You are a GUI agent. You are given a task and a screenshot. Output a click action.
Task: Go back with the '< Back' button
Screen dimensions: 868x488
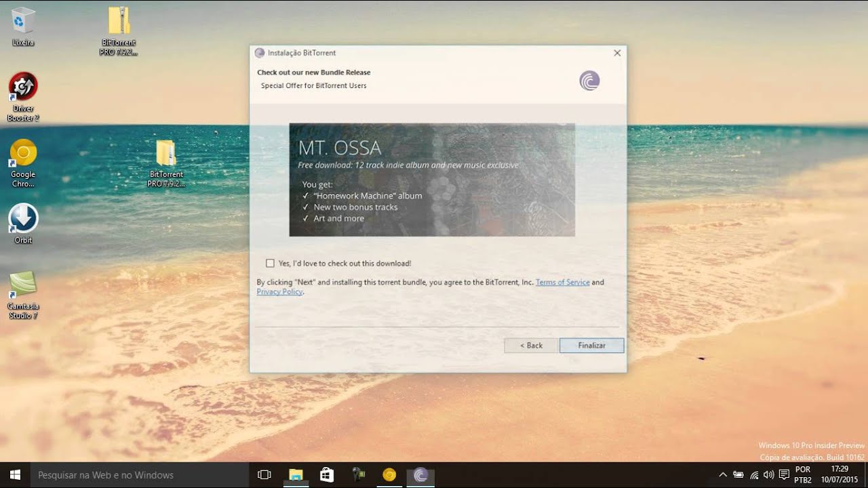(531, 346)
